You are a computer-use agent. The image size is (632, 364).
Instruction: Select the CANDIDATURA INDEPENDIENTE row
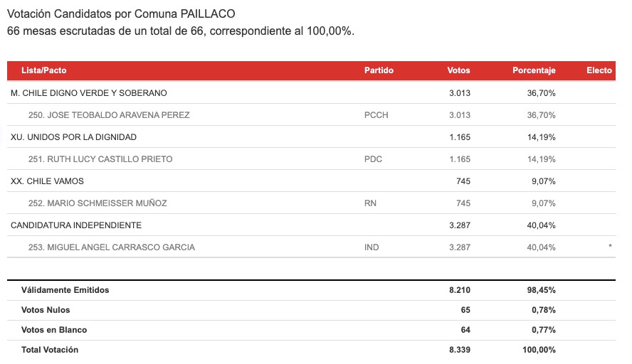(x=311, y=225)
